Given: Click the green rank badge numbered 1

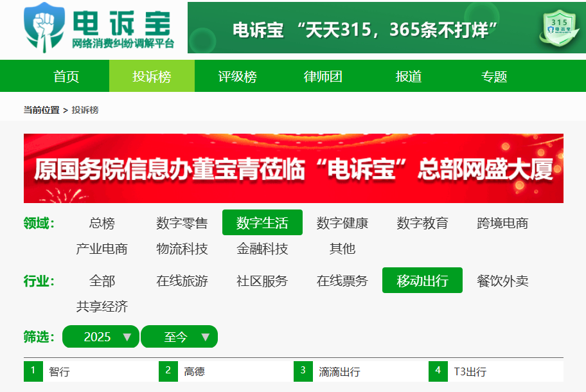Looking at the screenshot, I should tap(33, 371).
